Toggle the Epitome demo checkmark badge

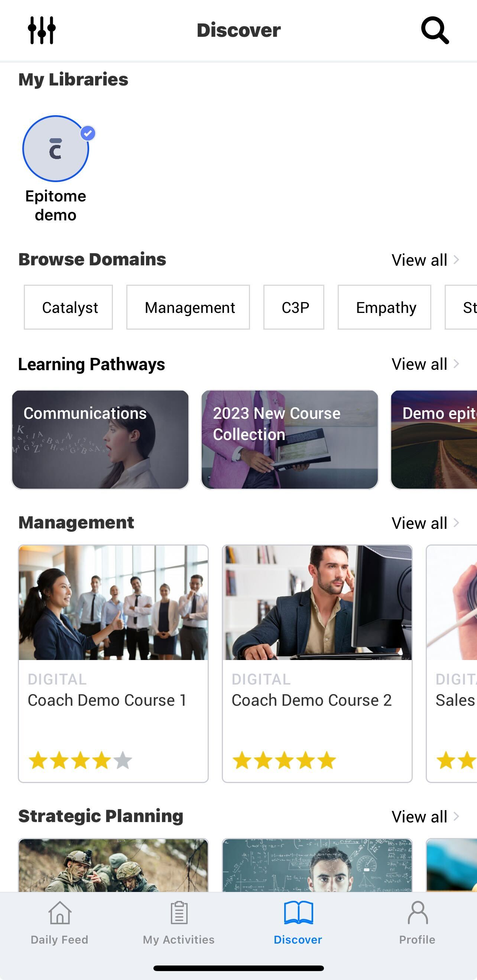88,133
